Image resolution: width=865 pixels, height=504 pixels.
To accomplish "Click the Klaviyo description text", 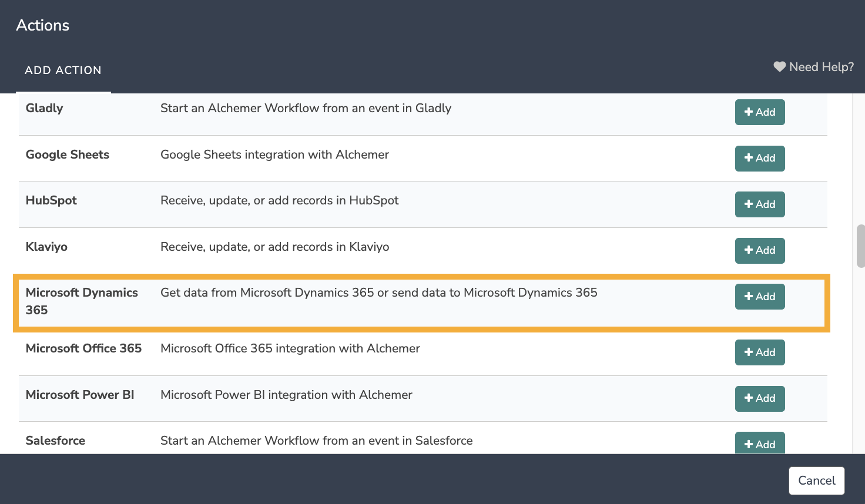I will point(274,247).
